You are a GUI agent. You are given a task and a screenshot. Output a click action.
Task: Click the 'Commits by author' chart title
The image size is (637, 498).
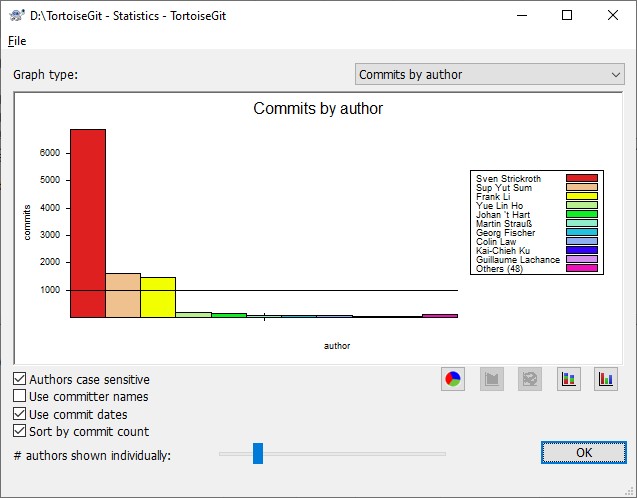click(x=318, y=108)
